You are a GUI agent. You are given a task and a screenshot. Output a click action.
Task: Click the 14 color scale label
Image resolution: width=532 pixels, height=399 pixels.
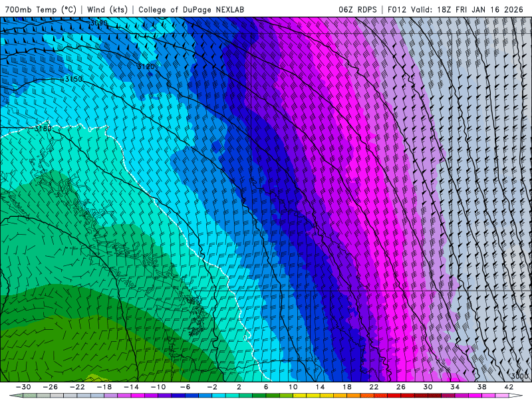click(x=320, y=387)
